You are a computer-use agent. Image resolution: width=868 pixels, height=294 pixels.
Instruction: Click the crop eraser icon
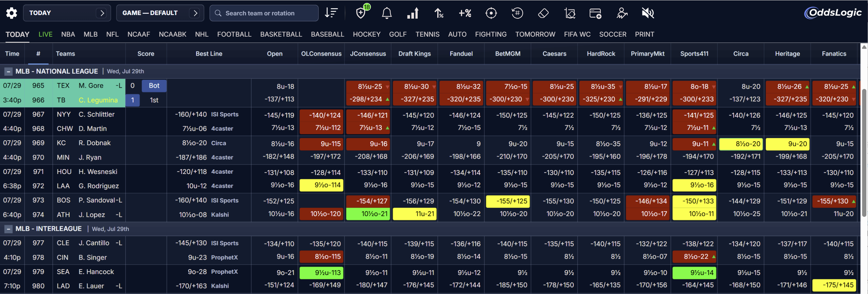point(569,13)
